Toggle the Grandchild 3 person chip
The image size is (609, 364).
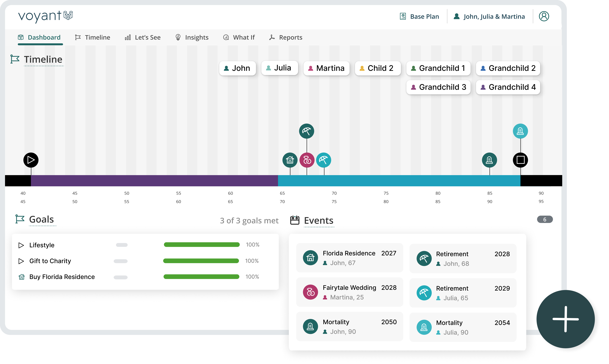[438, 87]
